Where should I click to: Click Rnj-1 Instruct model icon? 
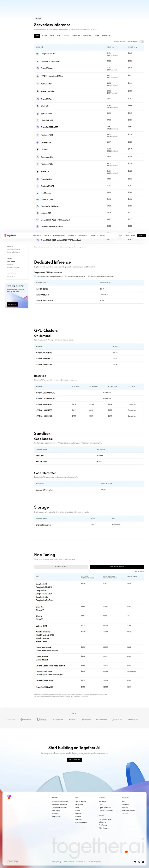coord(38,193)
